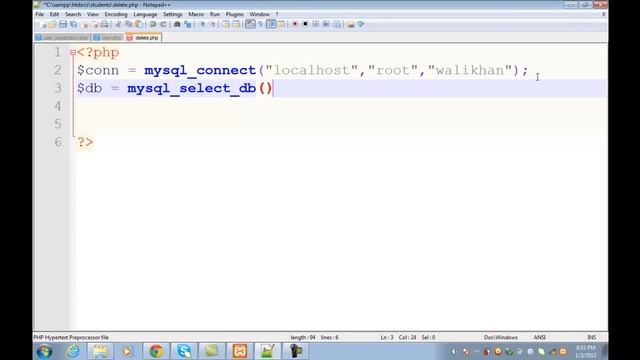The width and height of the screenshot is (640, 360).
Task: Switch to the middle document tab
Action: (x=108, y=38)
